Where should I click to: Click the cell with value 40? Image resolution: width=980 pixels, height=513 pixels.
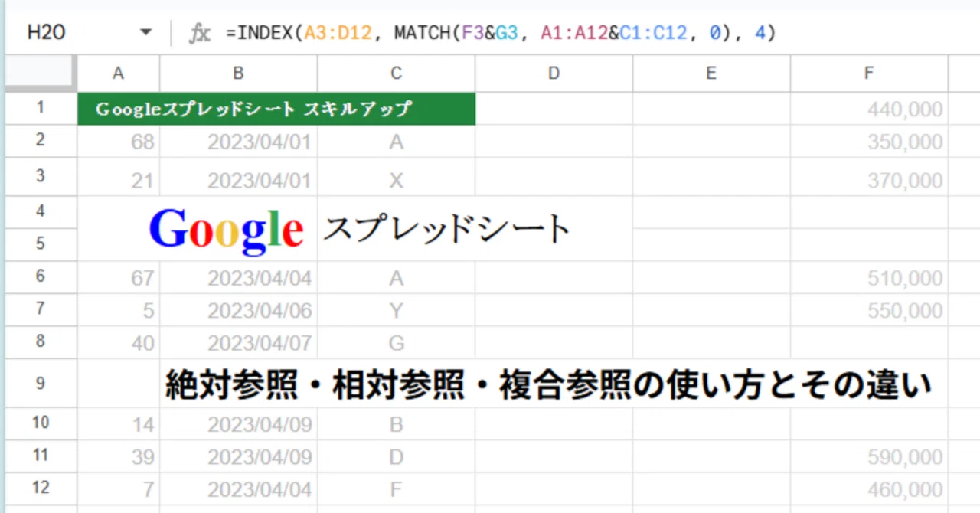[119, 343]
